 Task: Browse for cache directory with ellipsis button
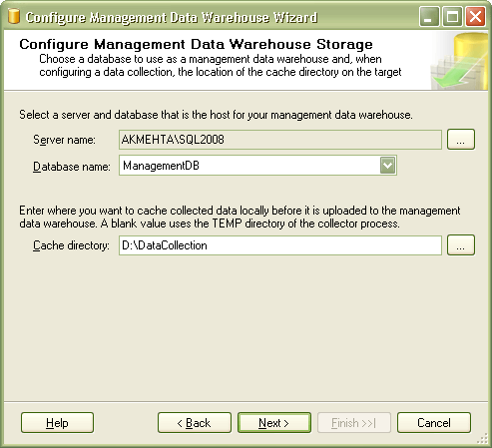tap(461, 245)
